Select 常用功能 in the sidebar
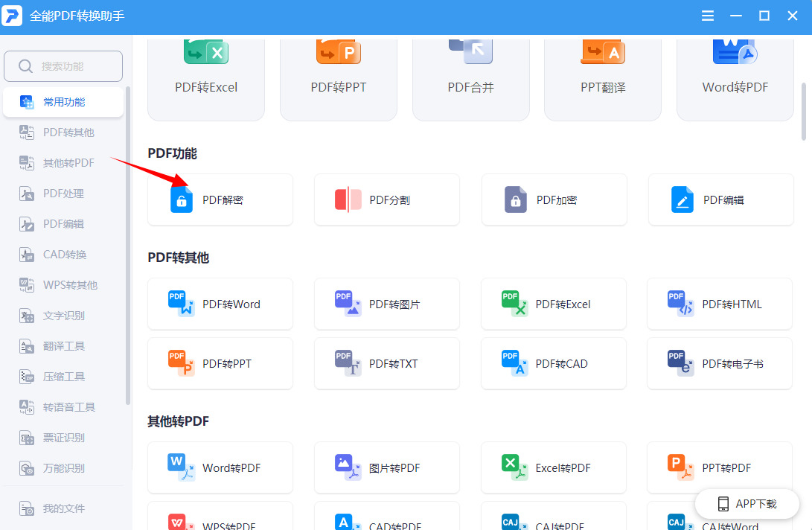Viewport: 812px width, 530px height. [x=63, y=102]
